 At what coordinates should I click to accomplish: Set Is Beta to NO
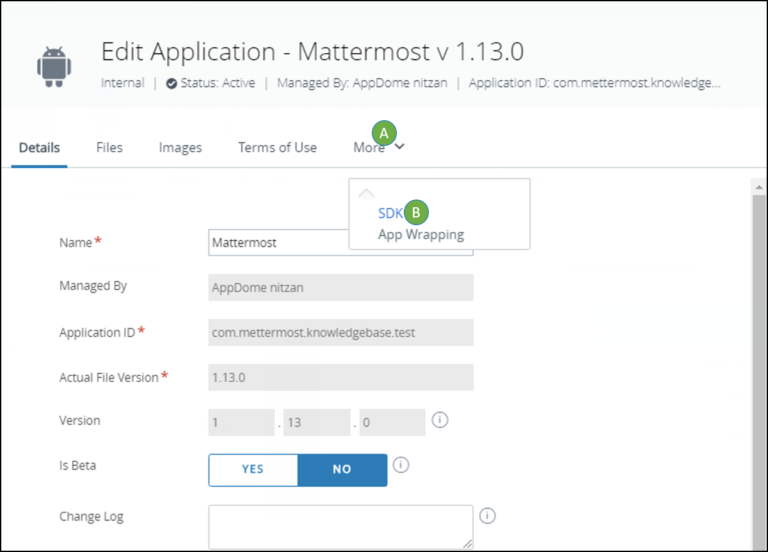342,469
